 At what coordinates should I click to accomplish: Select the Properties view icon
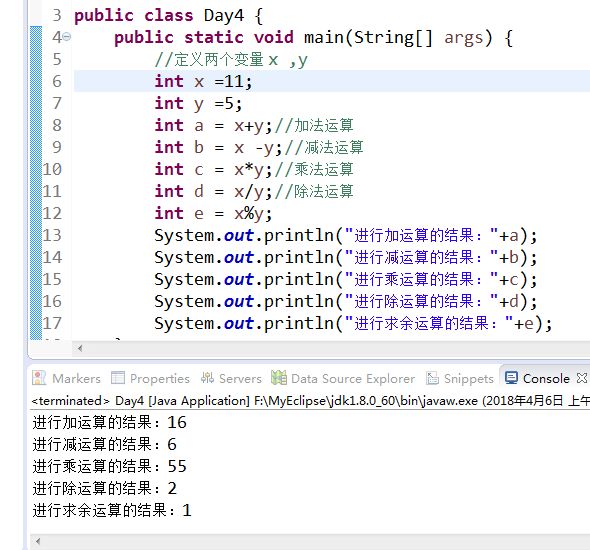tap(118, 378)
